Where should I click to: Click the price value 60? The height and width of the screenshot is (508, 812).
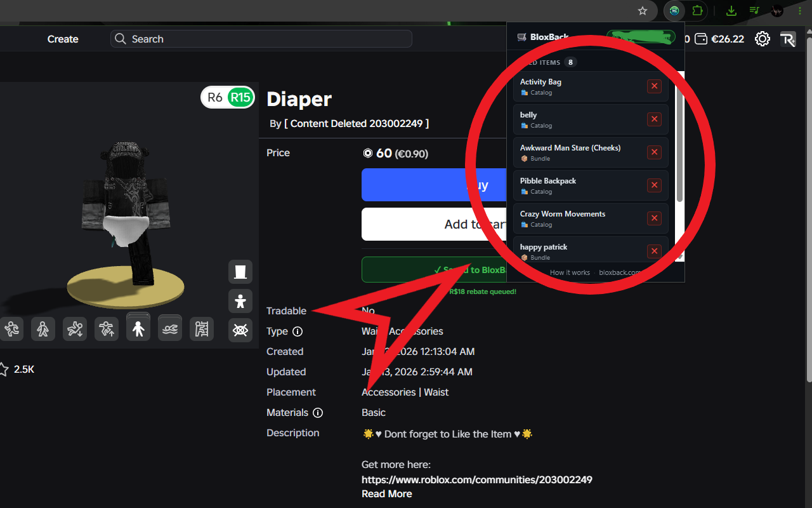tap(384, 153)
